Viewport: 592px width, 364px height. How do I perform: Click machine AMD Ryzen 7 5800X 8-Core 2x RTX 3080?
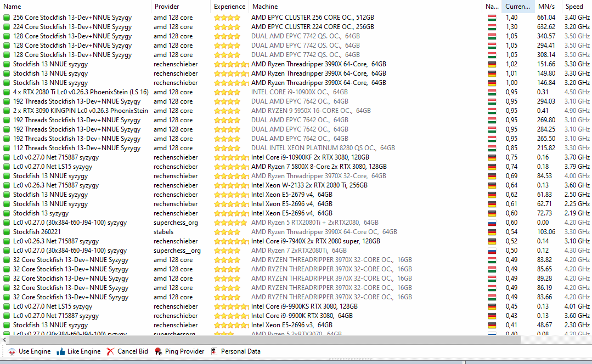coord(319,167)
